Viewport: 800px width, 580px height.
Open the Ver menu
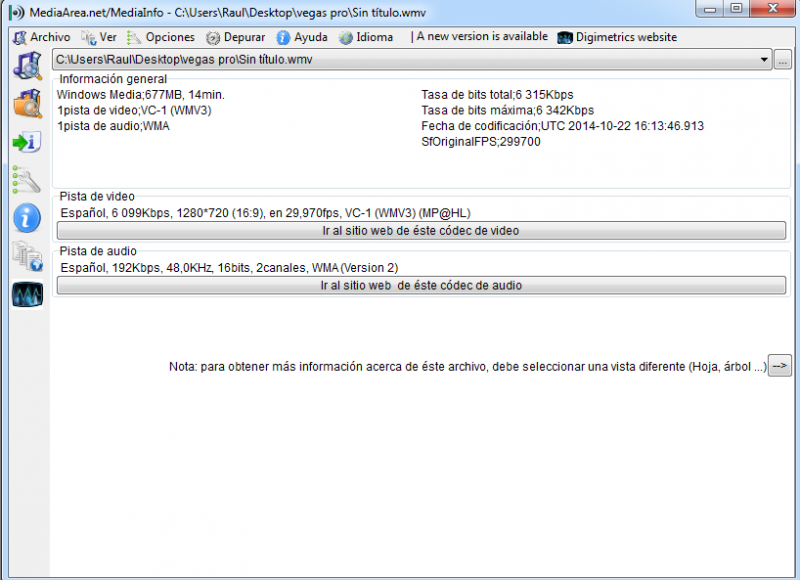click(x=108, y=37)
